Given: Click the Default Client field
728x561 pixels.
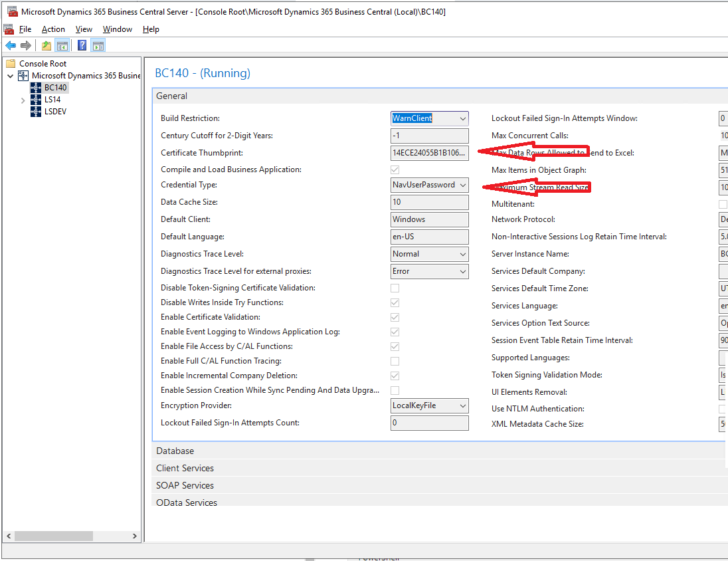Looking at the screenshot, I should click(x=430, y=219).
